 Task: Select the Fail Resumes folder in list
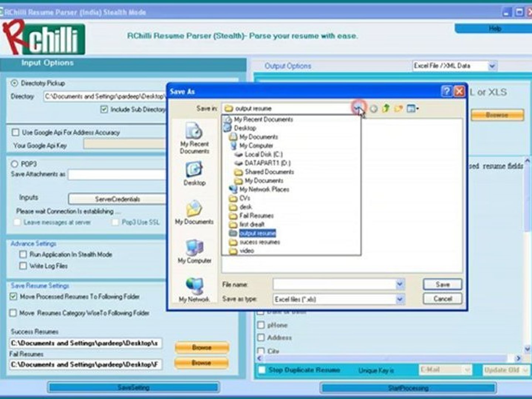251,215
